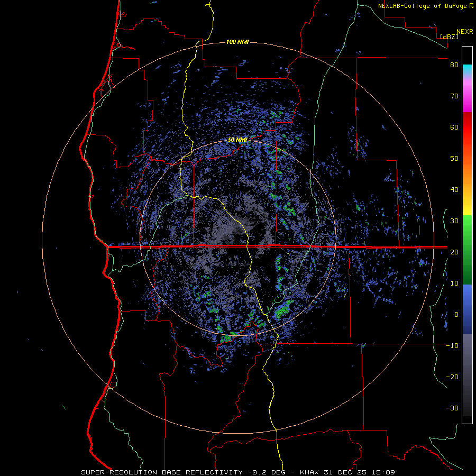Click the 20 dBZ value on the legend
The width and height of the screenshot is (476, 476).
pos(454,252)
